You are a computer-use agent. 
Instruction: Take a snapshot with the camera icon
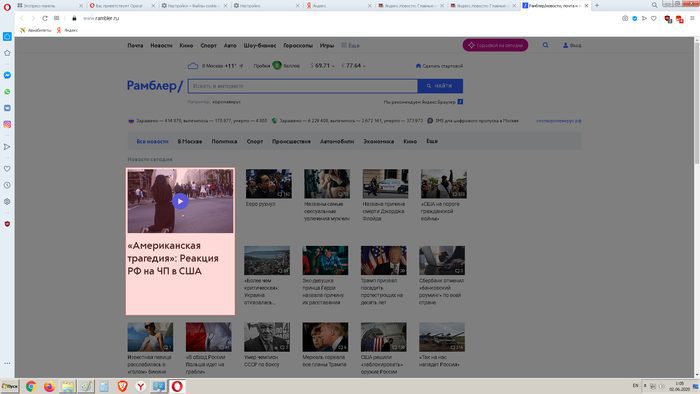point(625,18)
